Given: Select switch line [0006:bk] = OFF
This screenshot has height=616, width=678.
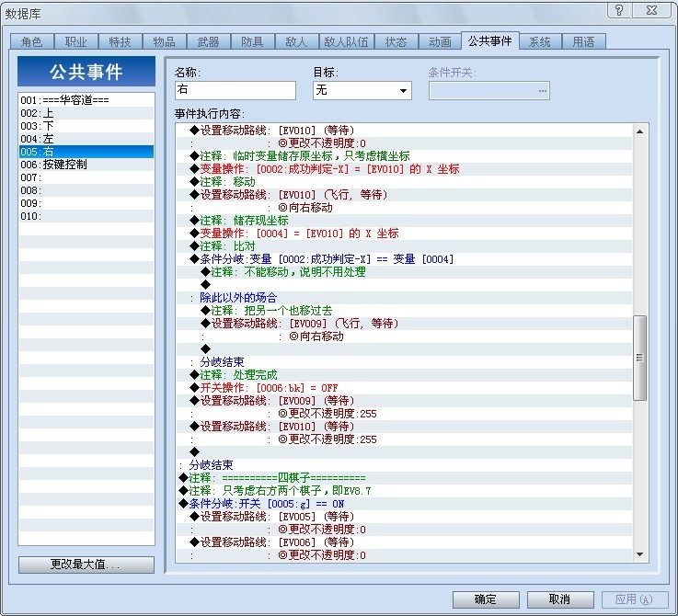Looking at the screenshot, I should coord(404,388).
